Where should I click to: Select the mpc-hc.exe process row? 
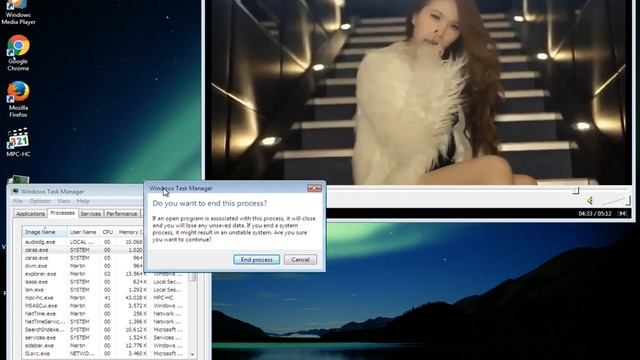(x=106, y=298)
